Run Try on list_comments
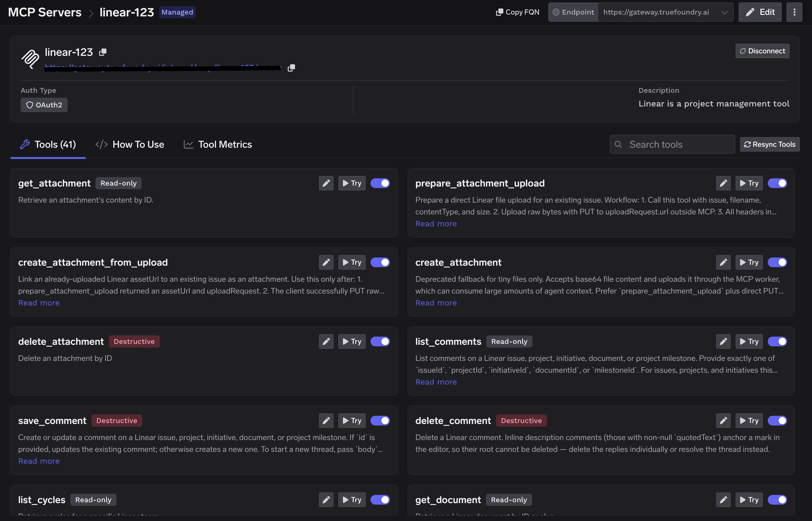The width and height of the screenshot is (812, 521). click(x=749, y=341)
